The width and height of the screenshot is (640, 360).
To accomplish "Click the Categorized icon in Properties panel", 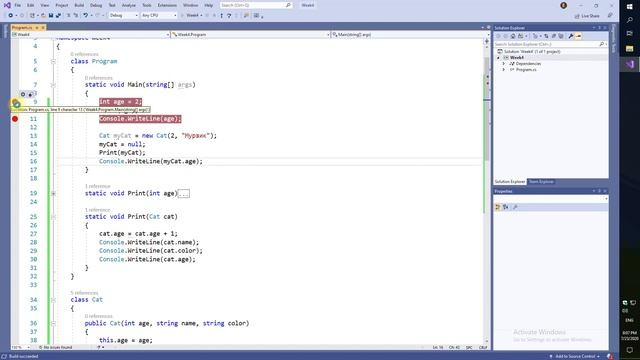I will click(x=498, y=207).
